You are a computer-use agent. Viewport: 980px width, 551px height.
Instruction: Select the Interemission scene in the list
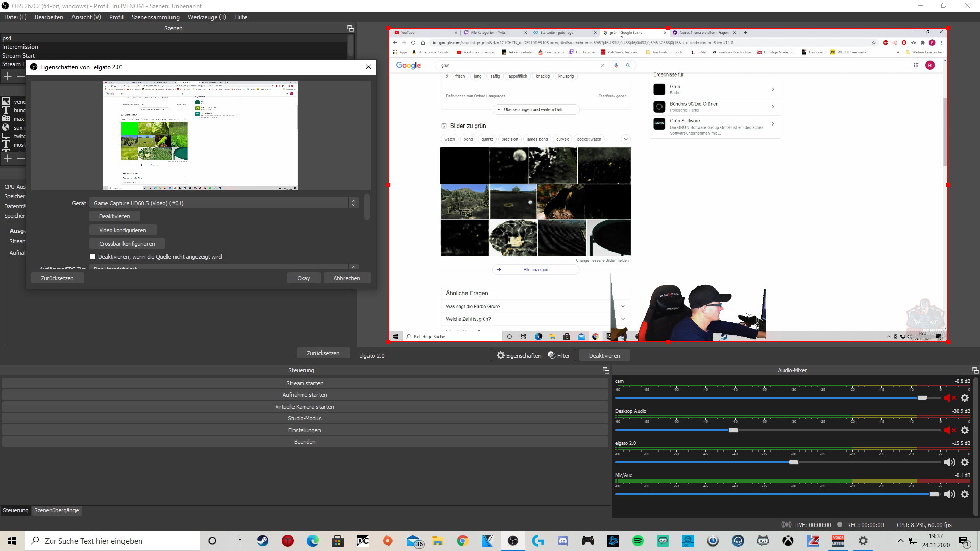[20, 47]
